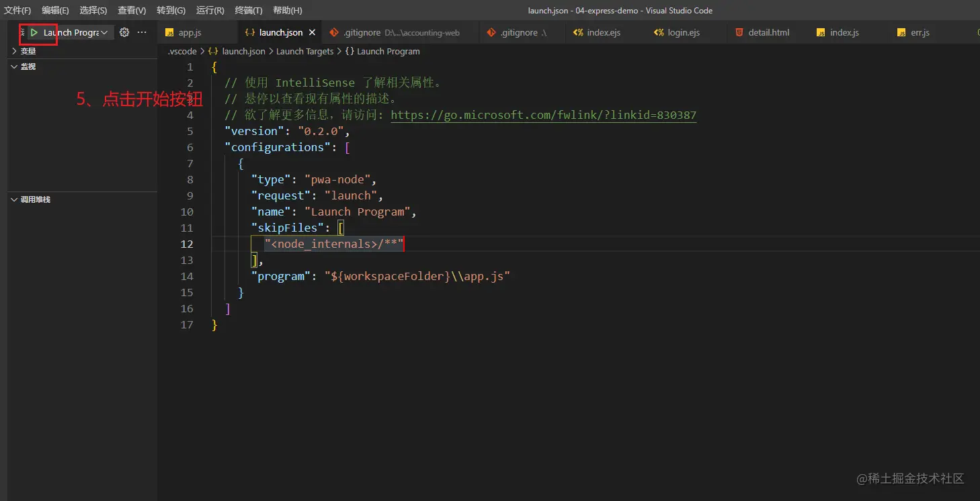Image resolution: width=980 pixels, height=501 pixels.
Task: Click the Launch Targets breadcrumb
Action: pos(305,51)
